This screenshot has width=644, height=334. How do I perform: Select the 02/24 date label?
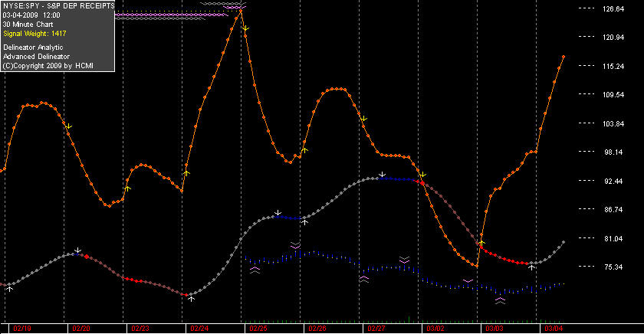pos(199,329)
